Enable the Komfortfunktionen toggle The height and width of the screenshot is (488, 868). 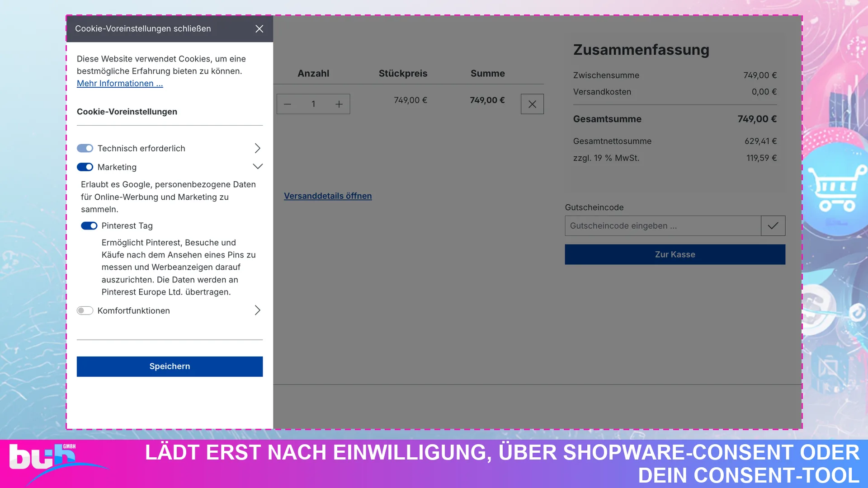85,310
